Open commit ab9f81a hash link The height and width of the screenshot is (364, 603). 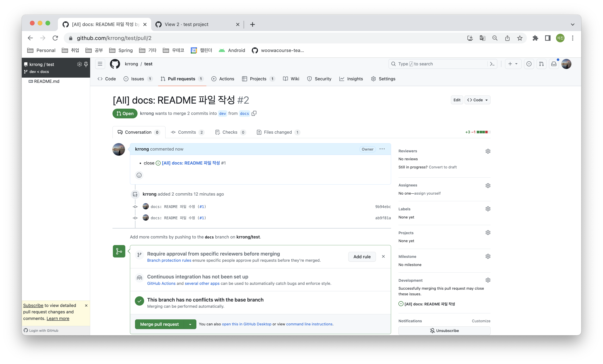[x=383, y=218]
